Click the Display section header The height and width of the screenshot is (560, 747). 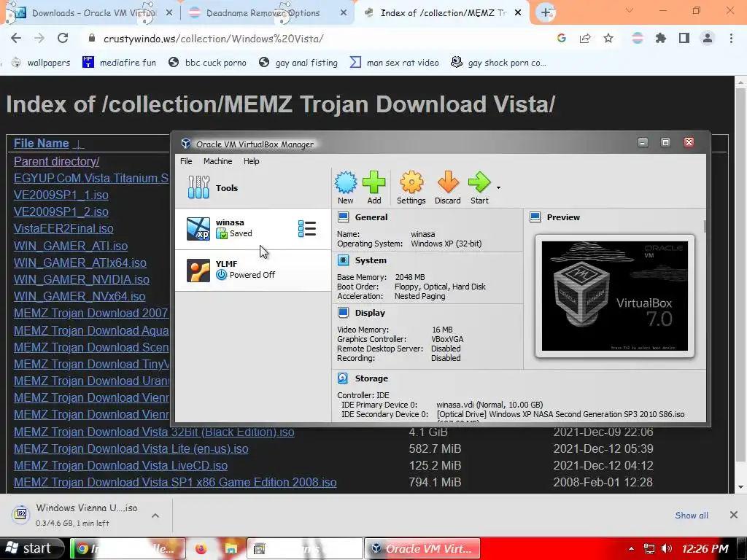(x=370, y=313)
